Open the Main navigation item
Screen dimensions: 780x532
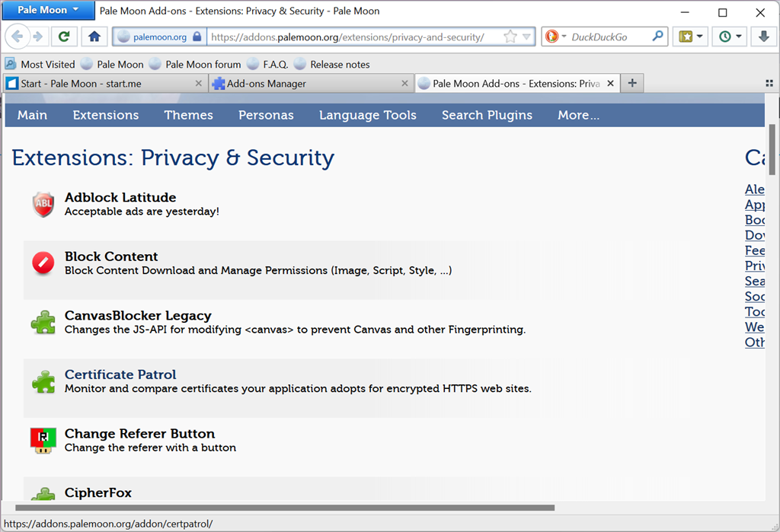pos(32,115)
